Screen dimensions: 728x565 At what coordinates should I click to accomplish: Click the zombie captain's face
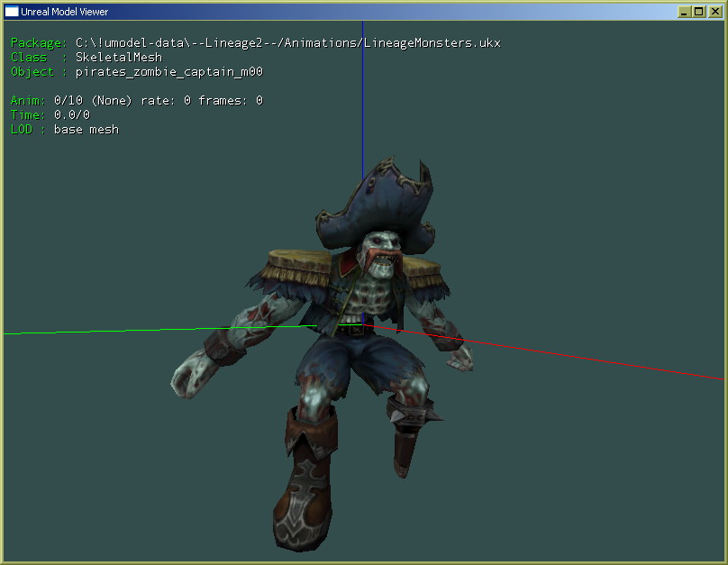click(x=382, y=254)
